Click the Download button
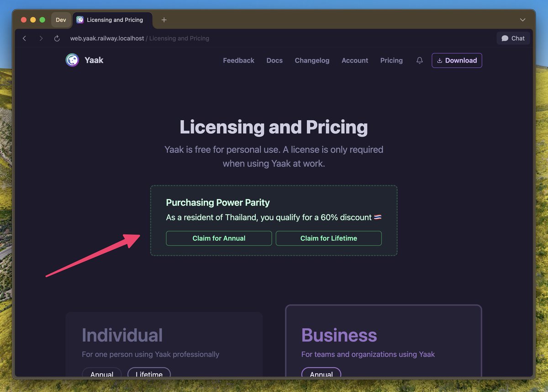This screenshot has height=392, width=548. click(x=457, y=60)
